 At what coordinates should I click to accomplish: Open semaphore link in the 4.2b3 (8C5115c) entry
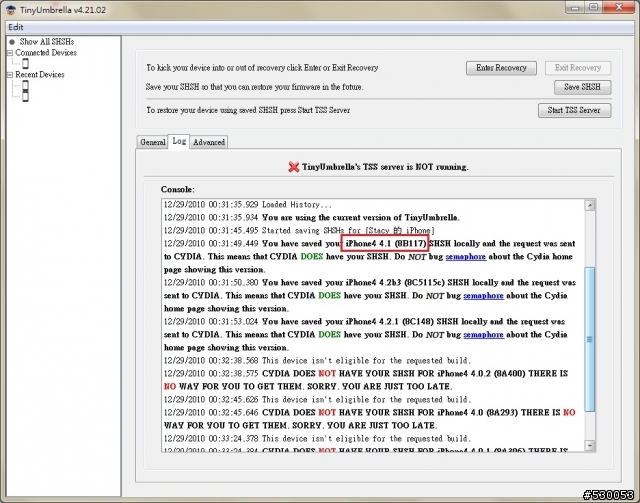pyautogui.click(x=483, y=296)
